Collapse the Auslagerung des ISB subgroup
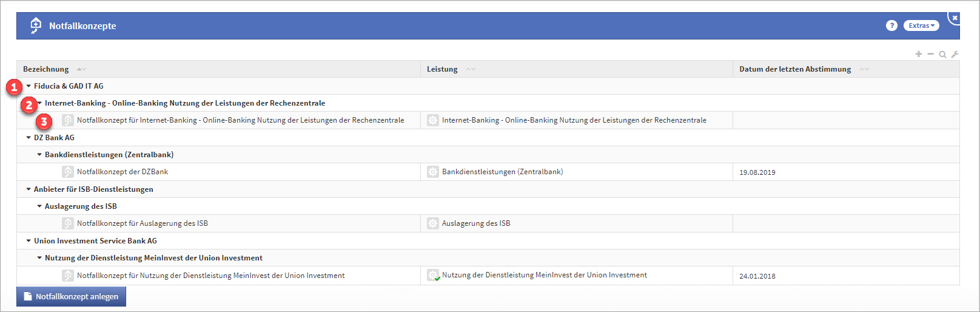Viewport: 980px width, 312px height. [x=39, y=206]
